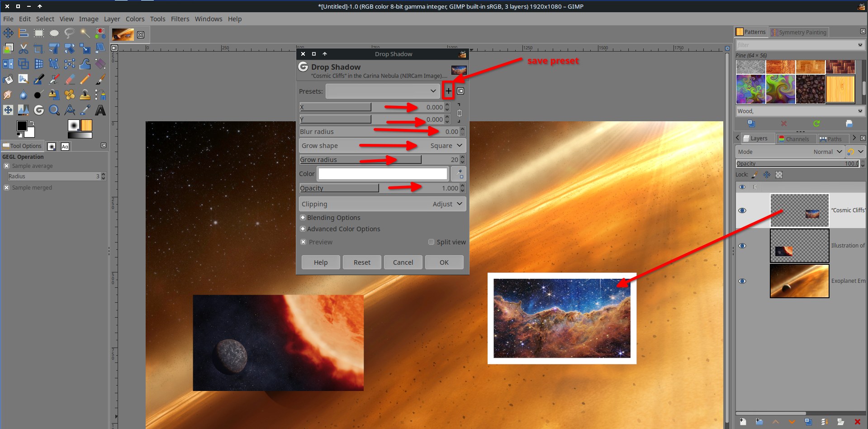
Task: Click OK in the Drop Shadow dialog
Action: (x=444, y=262)
